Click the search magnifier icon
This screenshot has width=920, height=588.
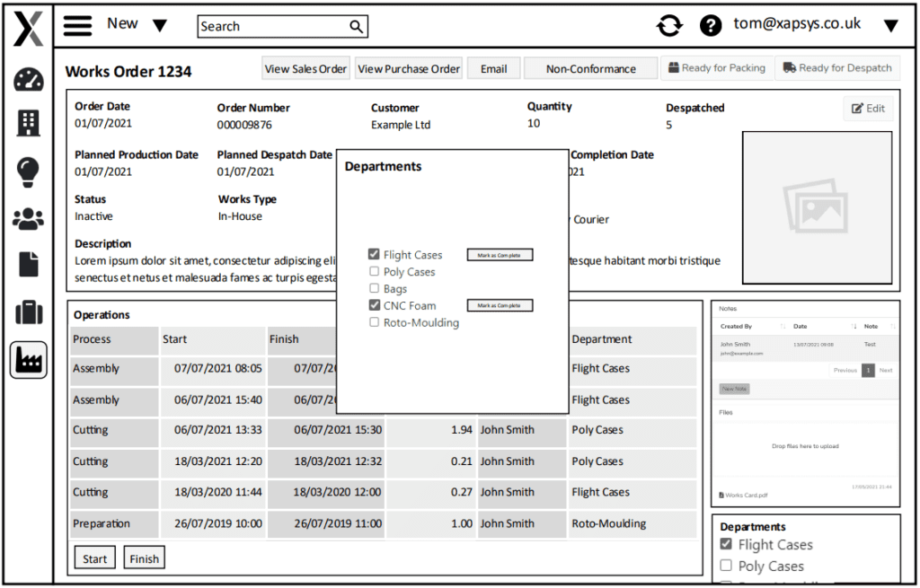tap(356, 26)
